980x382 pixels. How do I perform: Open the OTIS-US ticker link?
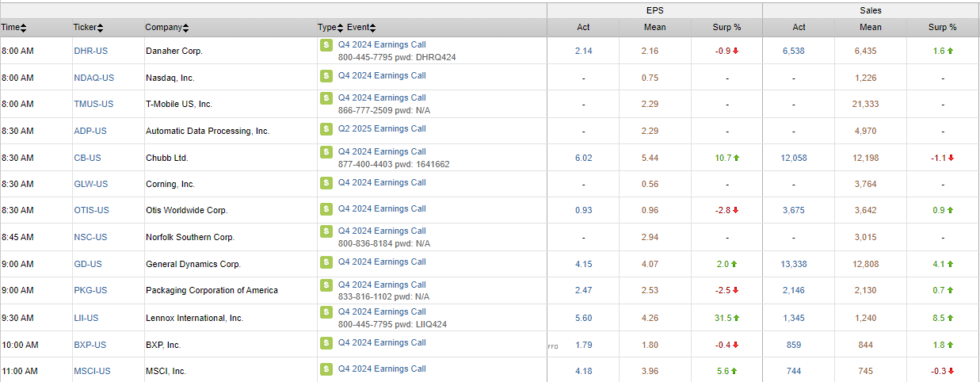coord(91,210)
